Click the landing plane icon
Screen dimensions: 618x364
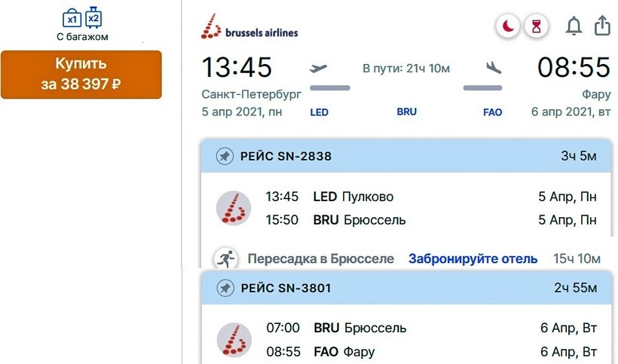(494, 68)
